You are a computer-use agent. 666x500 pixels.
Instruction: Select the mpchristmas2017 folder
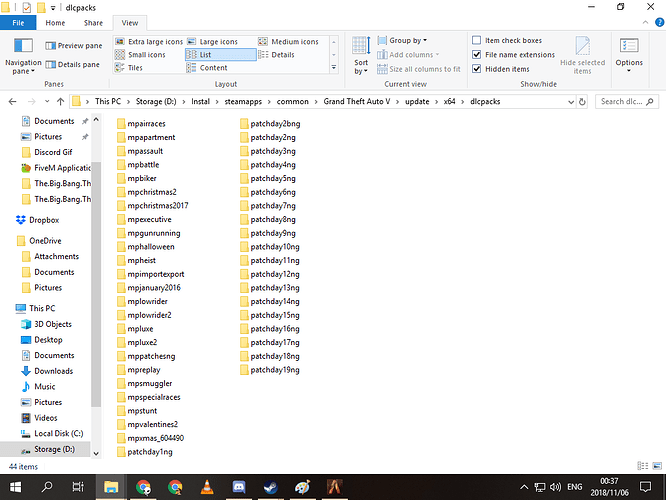pos(152,206)
